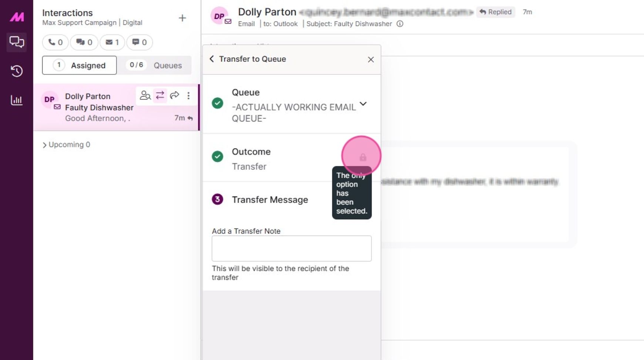Open the Interactions chat sidebar icon

point(17,42)
